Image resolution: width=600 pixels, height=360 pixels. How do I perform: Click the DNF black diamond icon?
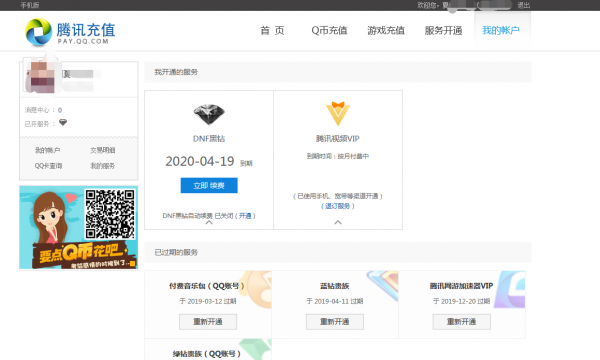coord(209,114)
